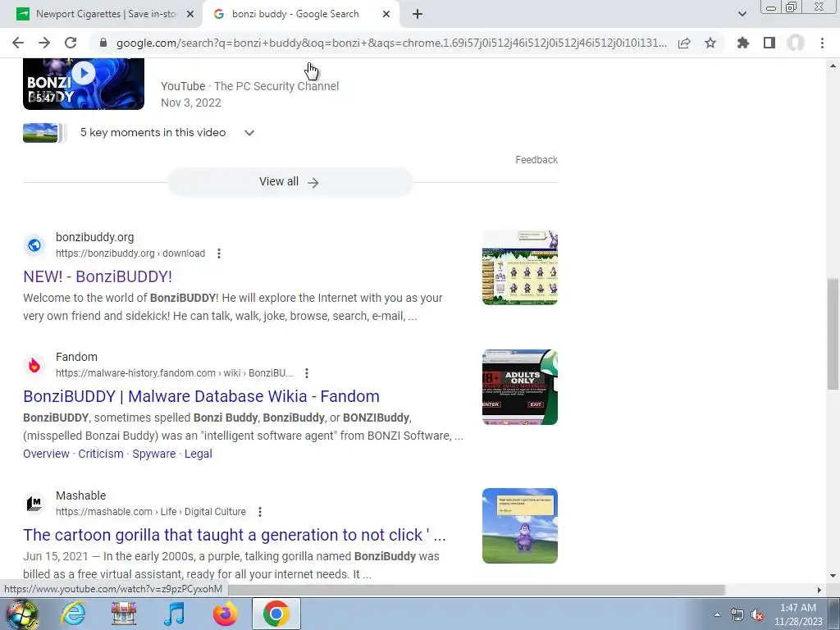
Task: Open Fandom result three-dot options
Action: (x=307, y=373)
